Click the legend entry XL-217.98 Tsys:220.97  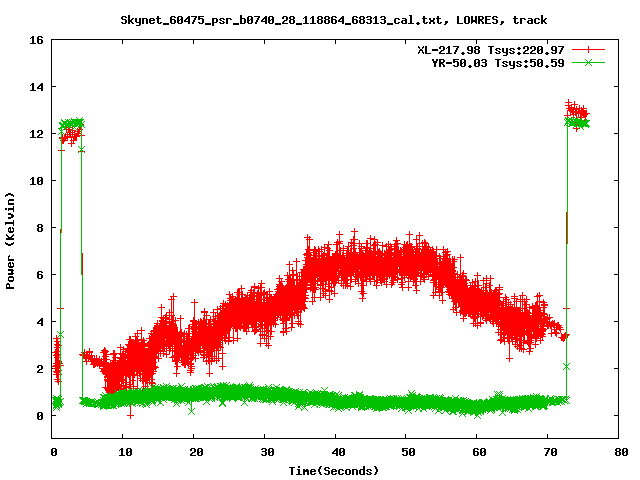tap(491, 50)
